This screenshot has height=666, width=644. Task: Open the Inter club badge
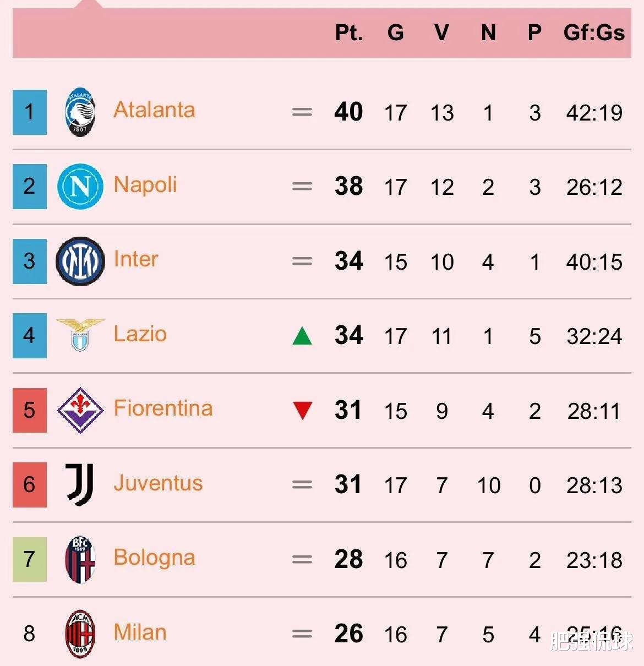80,261
